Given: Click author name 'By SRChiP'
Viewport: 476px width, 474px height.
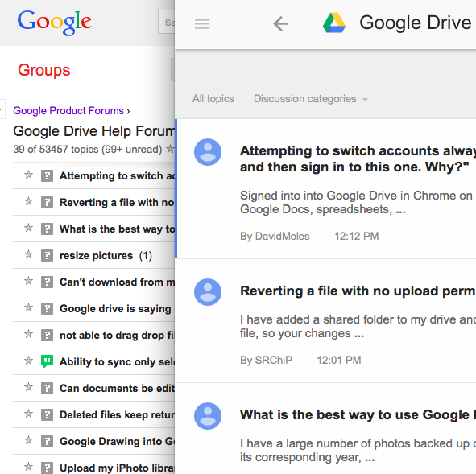Looking at the screenshot, I should point(266,360).
